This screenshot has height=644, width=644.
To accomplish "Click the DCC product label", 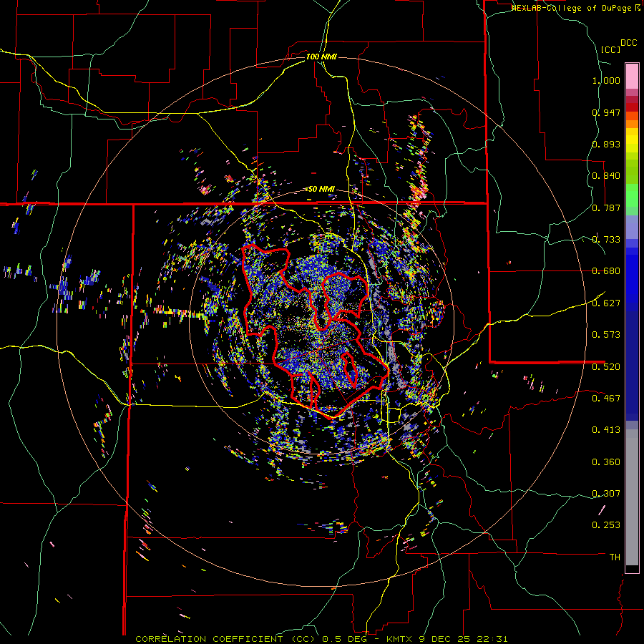I will tap(628, 43).
